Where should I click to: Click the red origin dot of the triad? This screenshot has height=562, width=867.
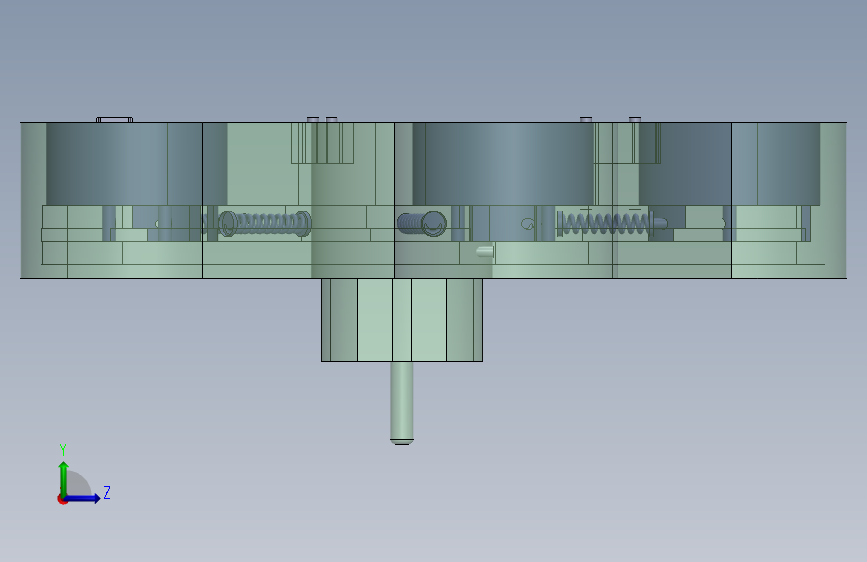click(62, 499)
